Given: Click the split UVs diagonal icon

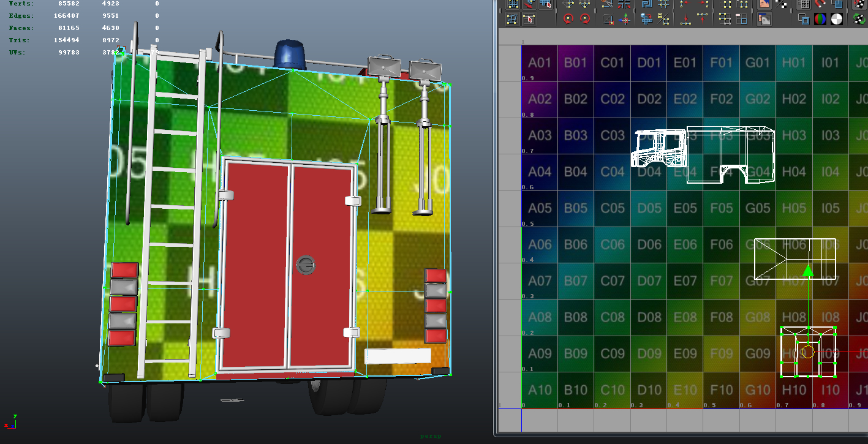Looking at the screenshot, I should 607,19.
